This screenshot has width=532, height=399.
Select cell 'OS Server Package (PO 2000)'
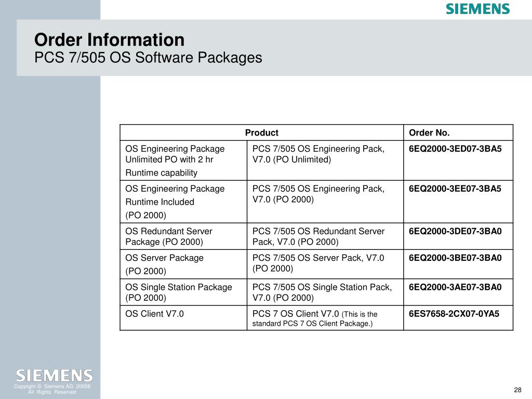tap(183, 264)
